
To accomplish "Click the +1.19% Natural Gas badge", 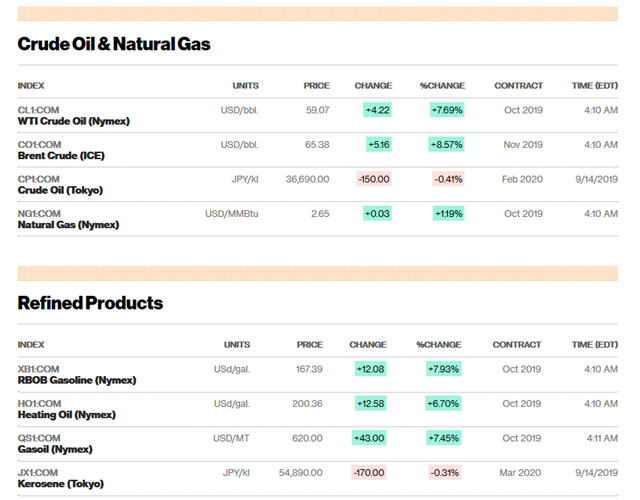I will click(447, 214).
